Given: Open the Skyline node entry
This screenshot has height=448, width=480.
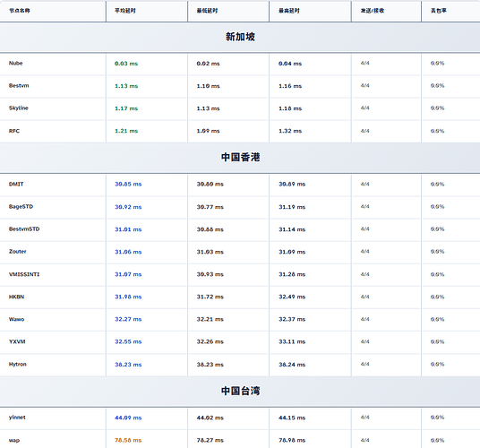Looking at the screenshot, I should coord(19,108).
